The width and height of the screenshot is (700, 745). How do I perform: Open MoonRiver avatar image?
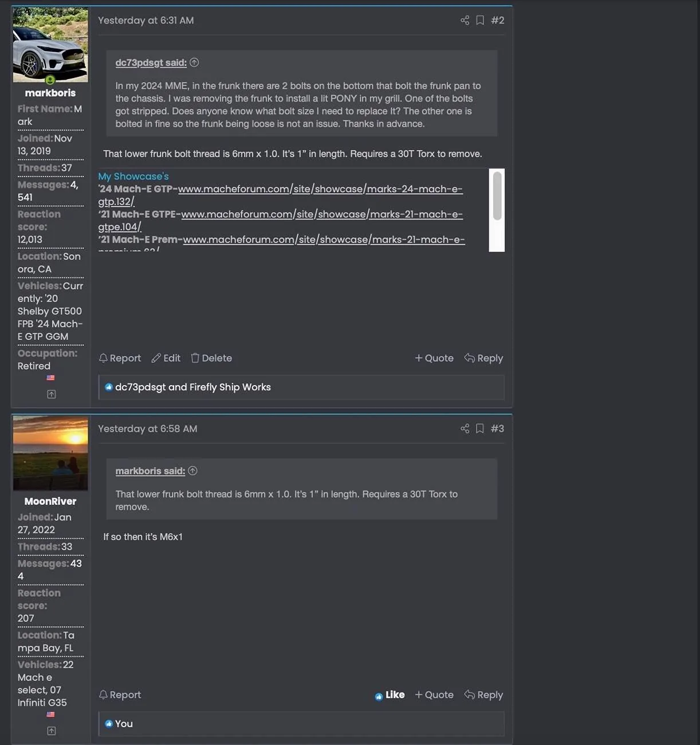tap(50, 453)
